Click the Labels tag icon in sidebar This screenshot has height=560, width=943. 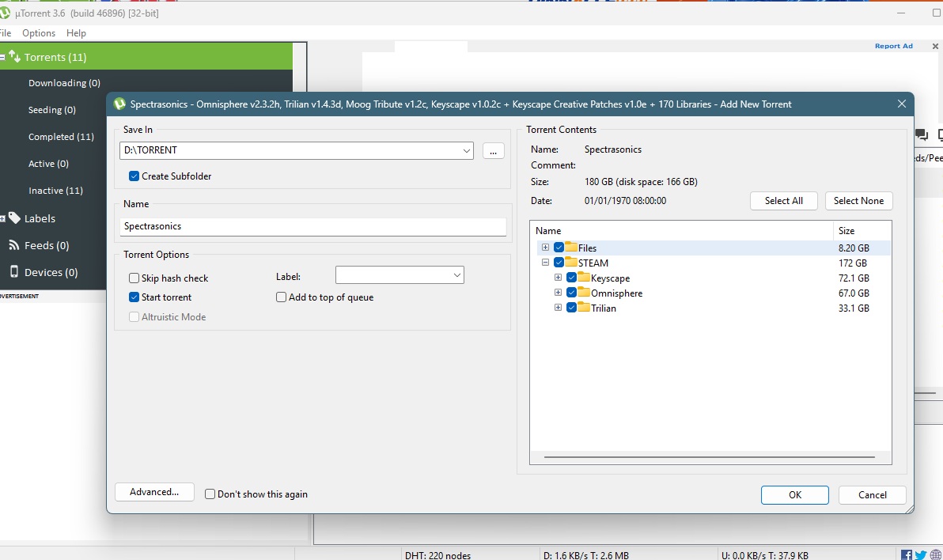click(14, 218)
